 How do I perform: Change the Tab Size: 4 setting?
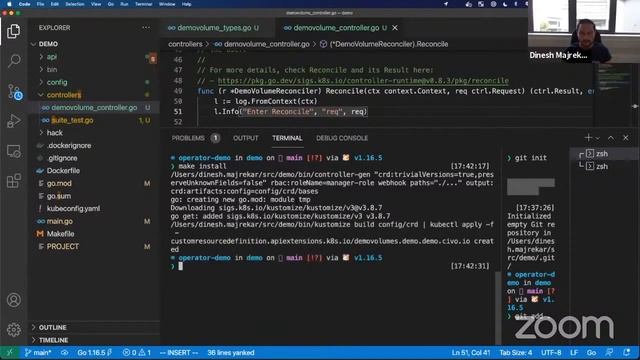[x=516, y=353]
